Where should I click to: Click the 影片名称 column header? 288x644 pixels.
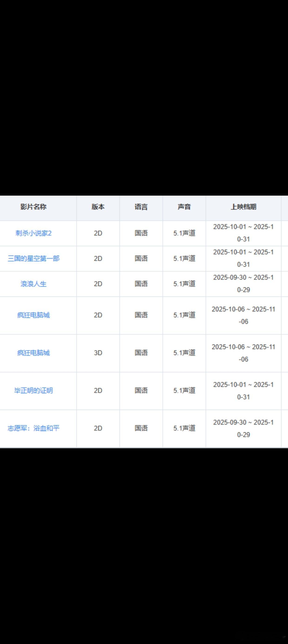point(33,207)
